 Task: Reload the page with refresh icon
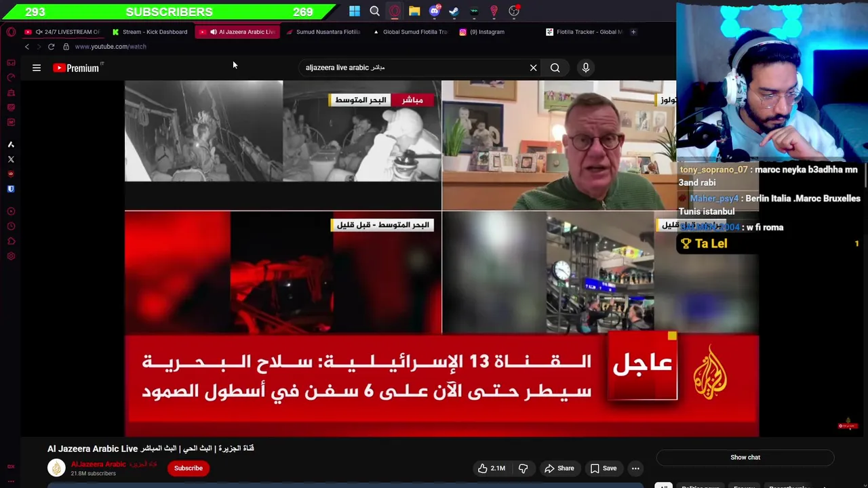tap(51, 47)
